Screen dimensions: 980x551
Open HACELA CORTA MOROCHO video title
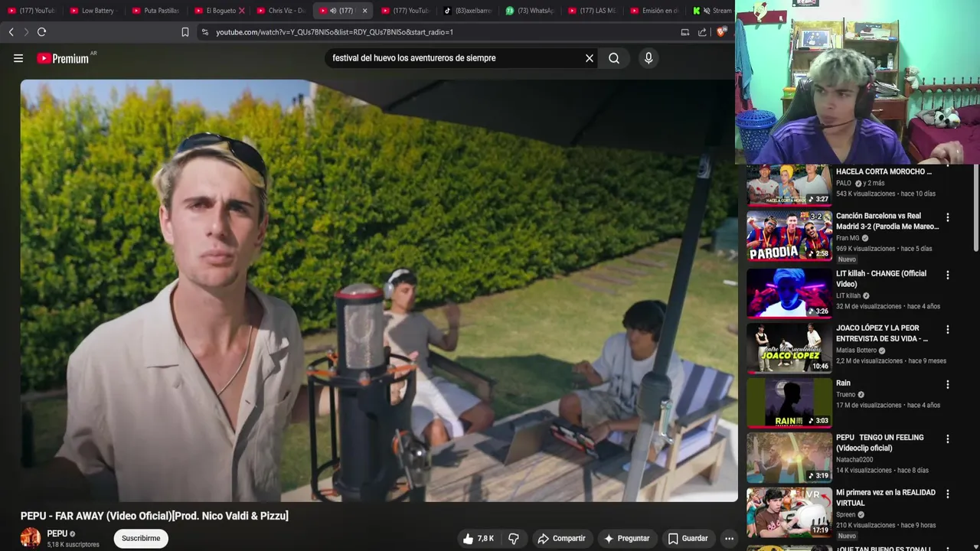(884, 171)
